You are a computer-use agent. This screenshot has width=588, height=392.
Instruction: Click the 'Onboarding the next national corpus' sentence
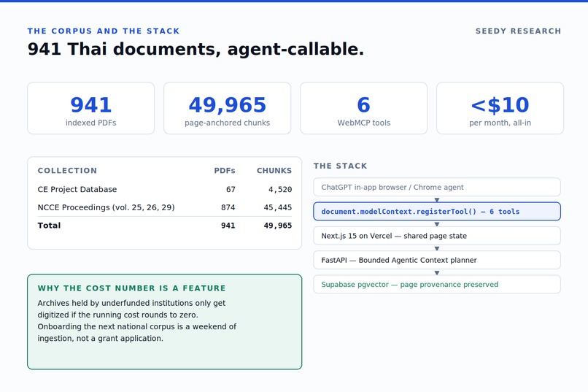pos(137,332)
